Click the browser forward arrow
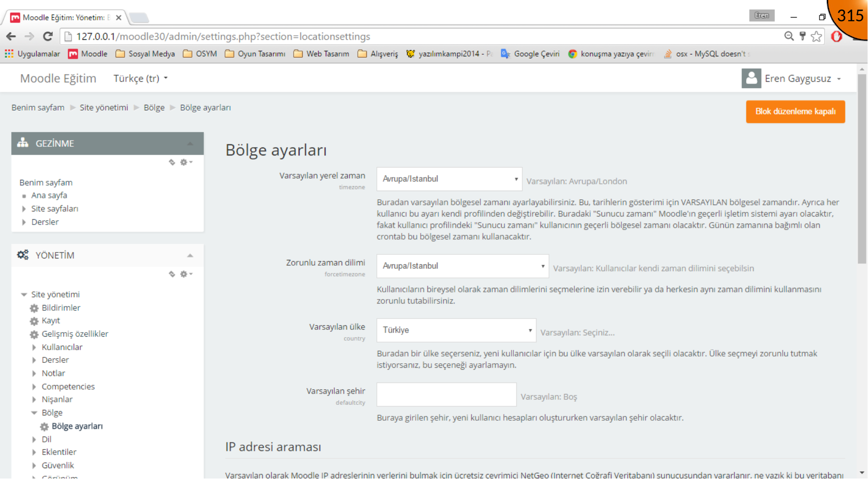 29,37
